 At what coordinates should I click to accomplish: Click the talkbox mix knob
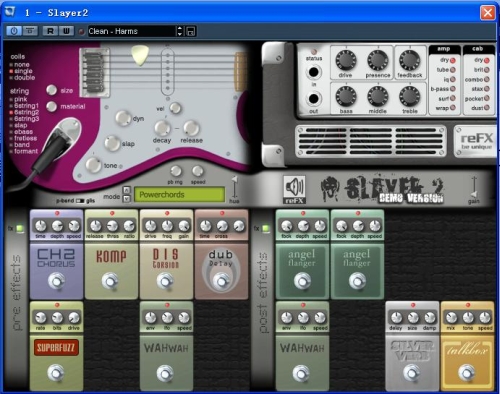tap(451, 318)
